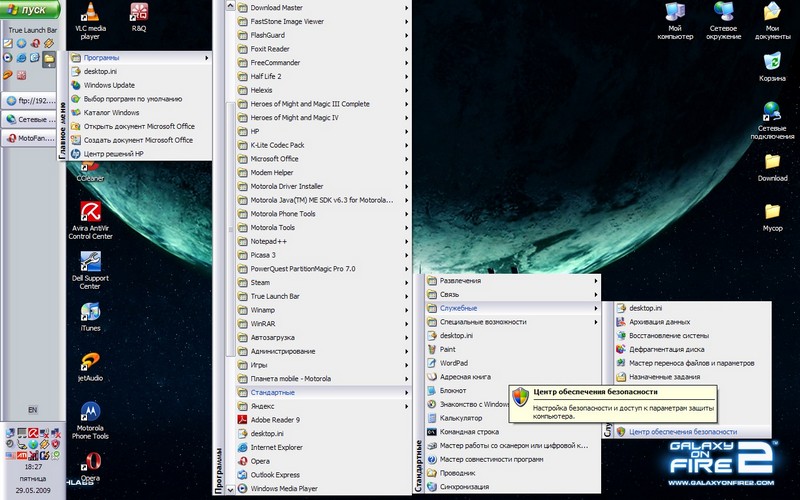This screenshot has width=800, height=500.
Task: Launch Avira AntiVir Control Center icon
Action: [90, 220]
